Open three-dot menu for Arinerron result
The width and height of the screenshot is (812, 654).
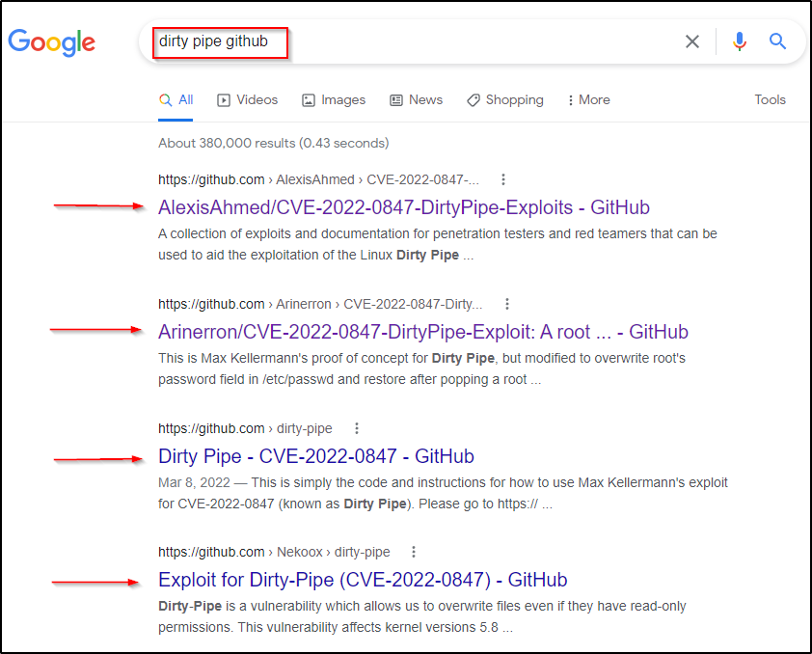click(507, 304)
